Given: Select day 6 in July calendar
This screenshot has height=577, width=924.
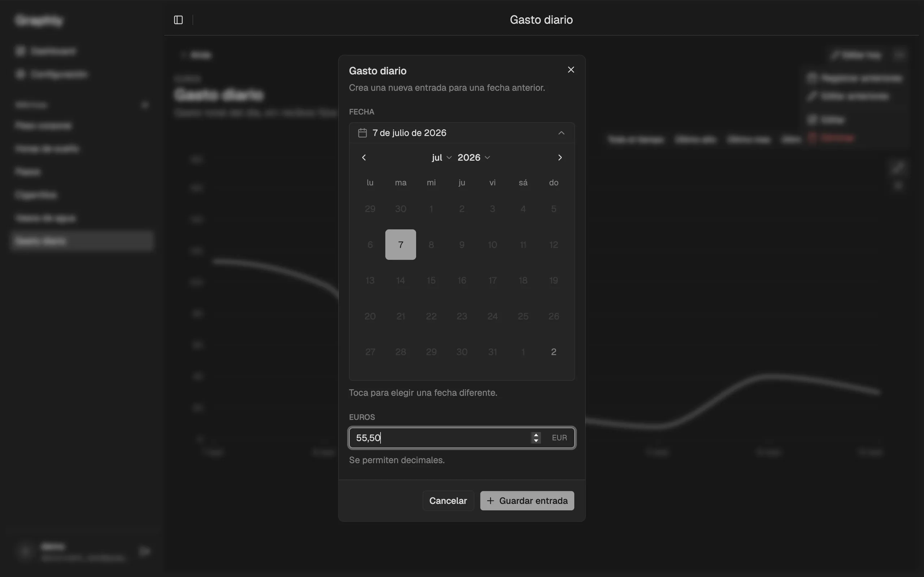Looking at the screenshot, I should coord(370,245).
